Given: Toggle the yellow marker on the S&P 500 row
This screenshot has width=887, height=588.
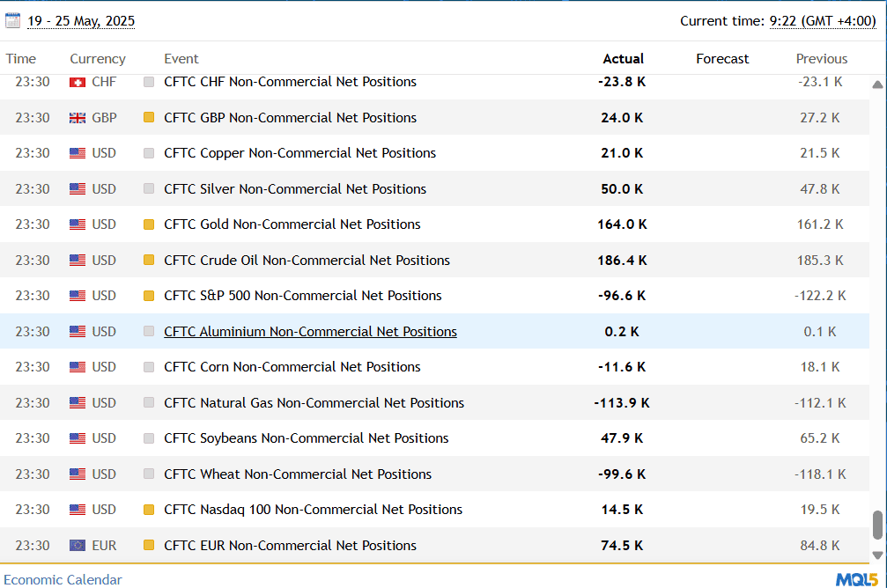Looking at the screenshot, I should pos(148,295).
